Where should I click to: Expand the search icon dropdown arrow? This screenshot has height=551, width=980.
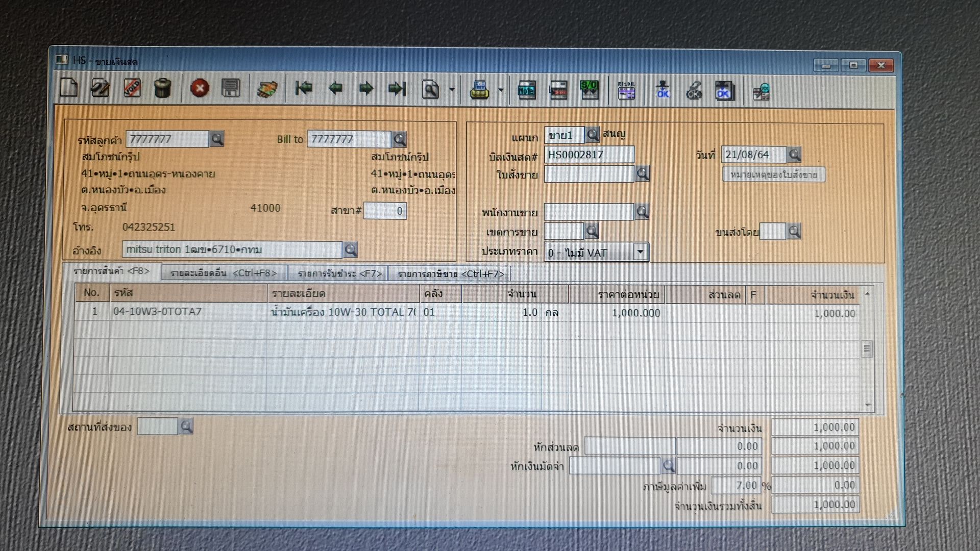tap(452, 89)
